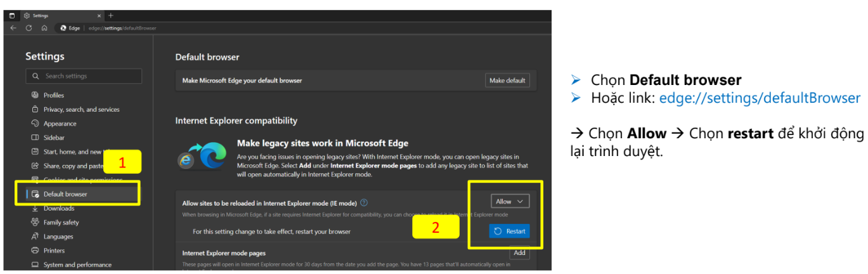
Task: Expand the Allow dropdown for IE mode
Action: 510,202
